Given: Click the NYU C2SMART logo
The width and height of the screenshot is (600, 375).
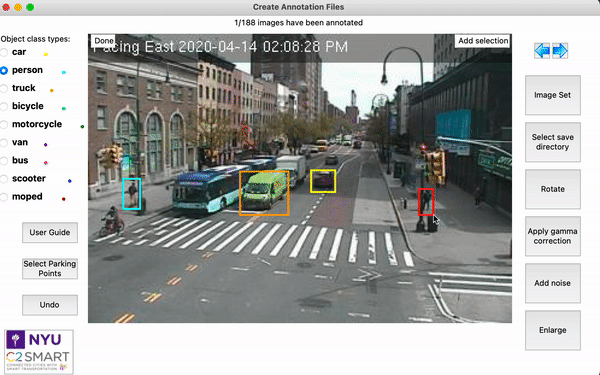Looking at the screenshot, I should [x=39, y=351].
